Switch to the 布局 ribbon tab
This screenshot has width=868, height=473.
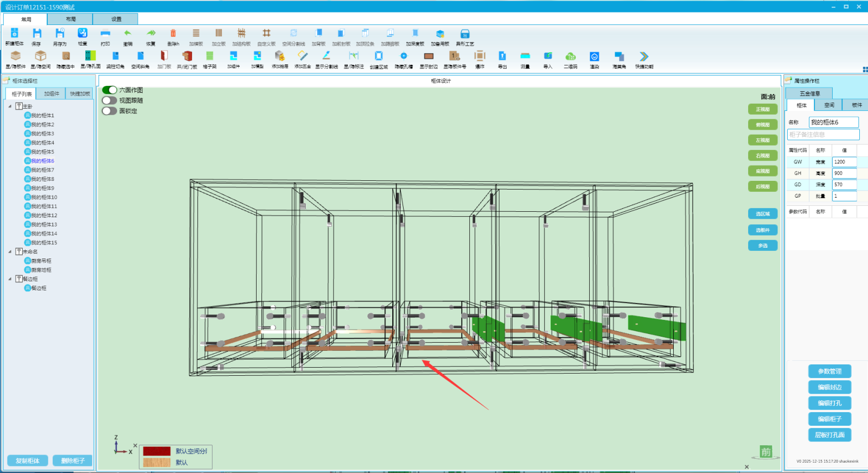point(71,19)
